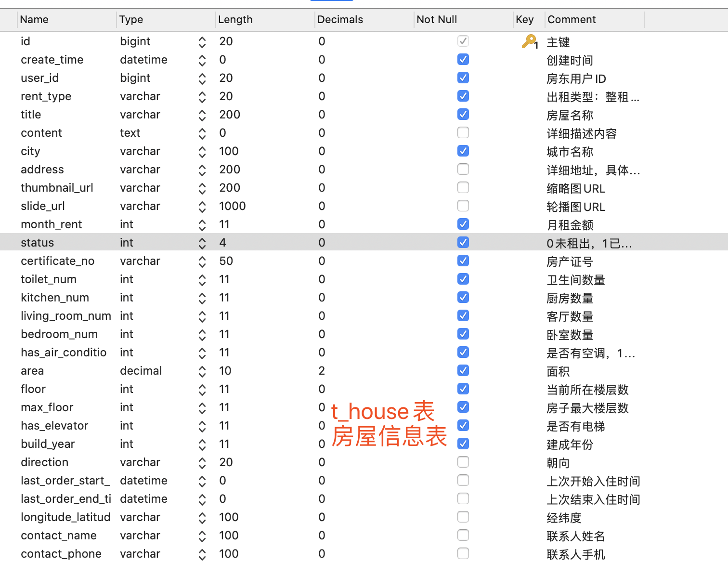Open type selector for content field
Screen dimensions: 728x575
click(x=202, y=134)
